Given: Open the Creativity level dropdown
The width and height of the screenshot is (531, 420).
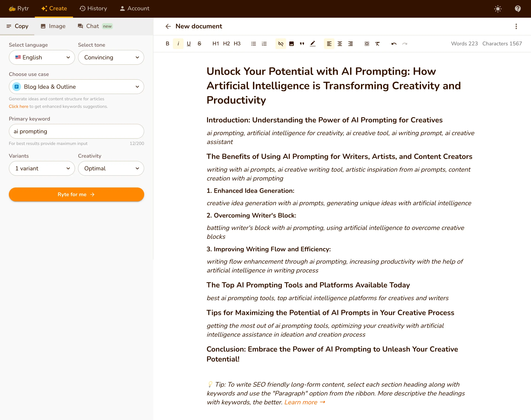Looking at the screenshot, I should pyautogui.click(x=111, y=169).
